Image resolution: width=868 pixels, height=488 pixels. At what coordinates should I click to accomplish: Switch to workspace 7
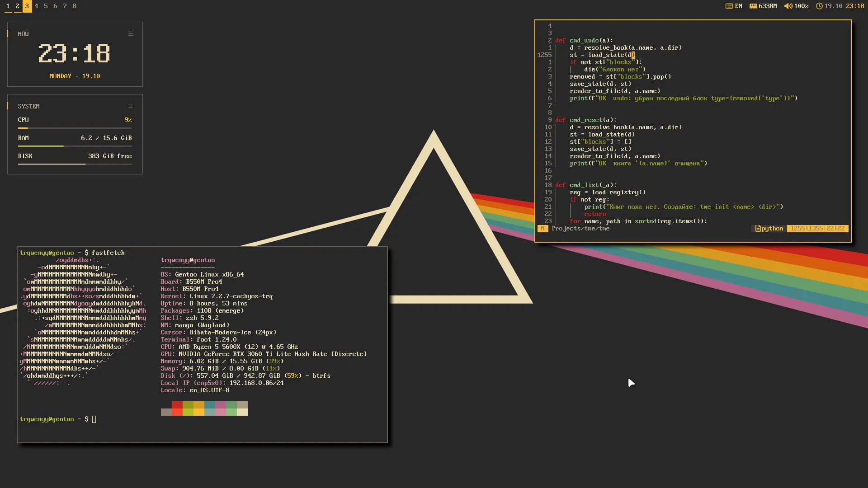65,6
